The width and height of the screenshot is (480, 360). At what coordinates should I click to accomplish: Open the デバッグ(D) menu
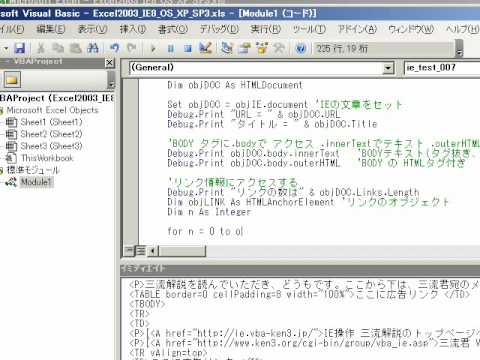219,29
